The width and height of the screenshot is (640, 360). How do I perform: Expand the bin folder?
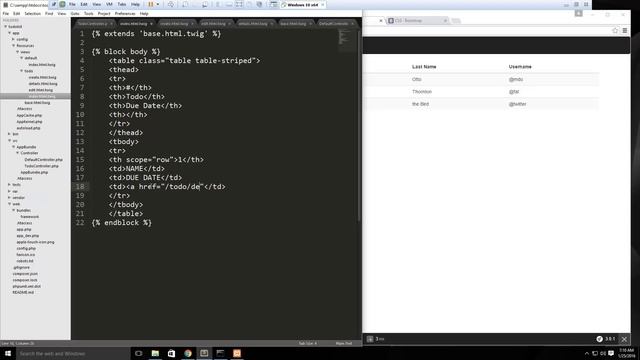[x=9, y=134]
